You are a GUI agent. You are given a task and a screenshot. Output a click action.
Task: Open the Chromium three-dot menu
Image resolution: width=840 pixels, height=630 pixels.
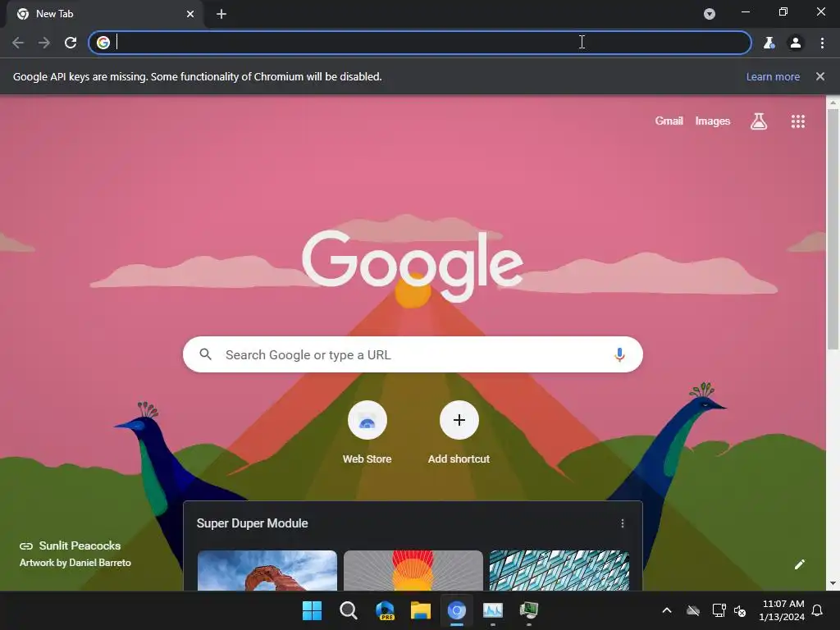[822, 43]
